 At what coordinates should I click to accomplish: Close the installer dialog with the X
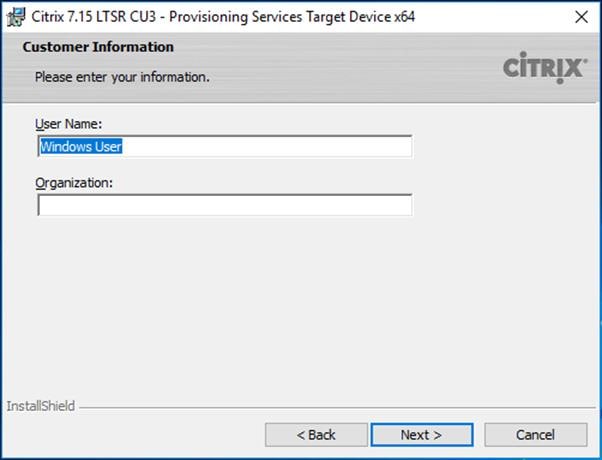point(581,17)
